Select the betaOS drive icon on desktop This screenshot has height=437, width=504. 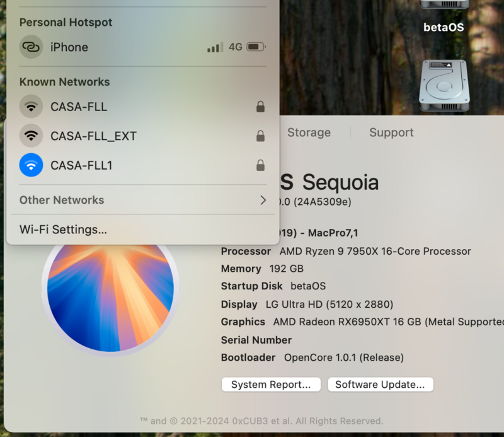444,4
